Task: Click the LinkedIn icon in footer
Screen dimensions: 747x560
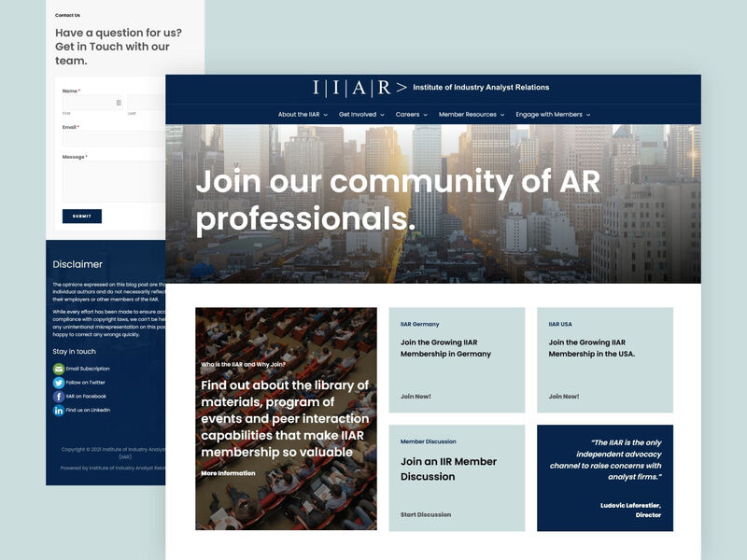Action: [59, 410]
